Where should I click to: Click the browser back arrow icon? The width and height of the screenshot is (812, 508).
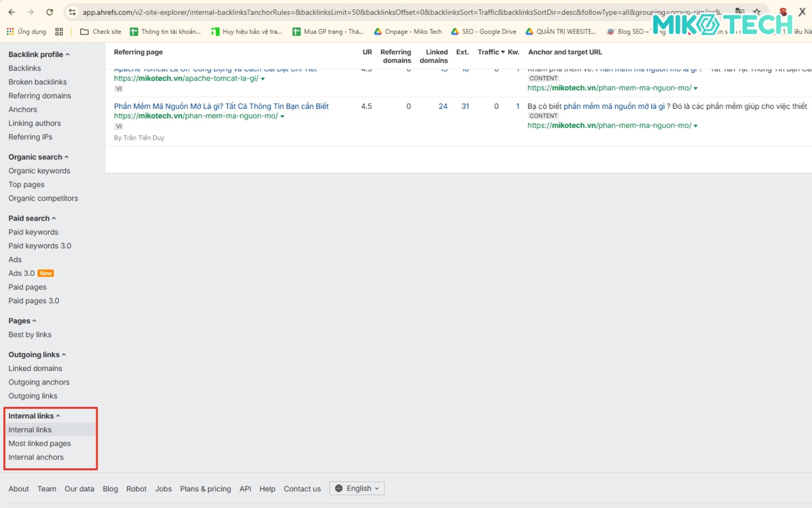coord(12,12)
